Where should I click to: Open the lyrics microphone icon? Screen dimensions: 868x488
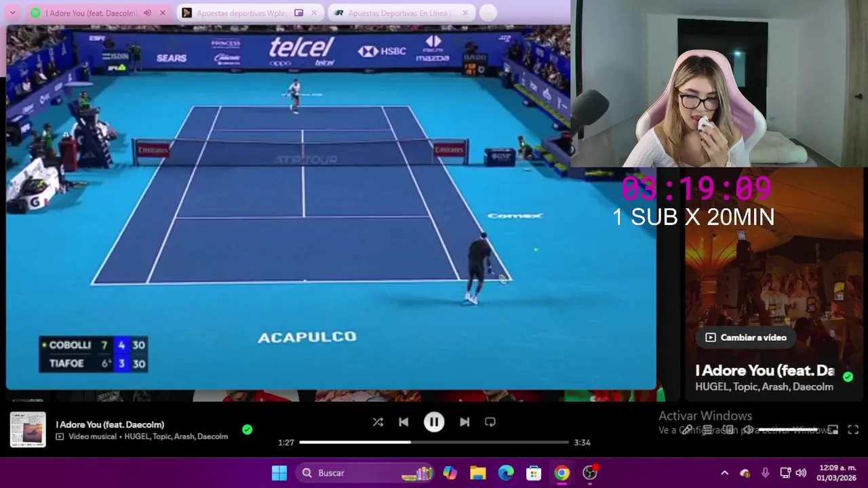(687, 430)
